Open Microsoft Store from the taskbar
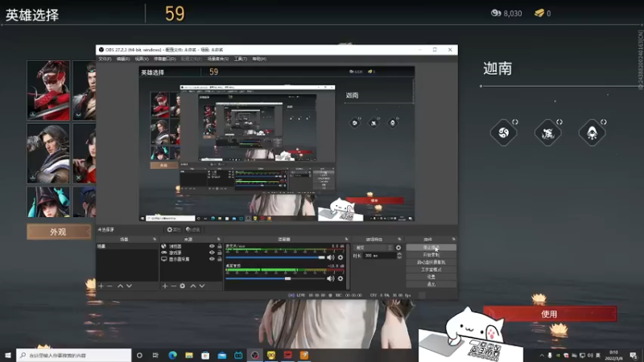The height and width of the screenshot is (362, 644). 205,355
